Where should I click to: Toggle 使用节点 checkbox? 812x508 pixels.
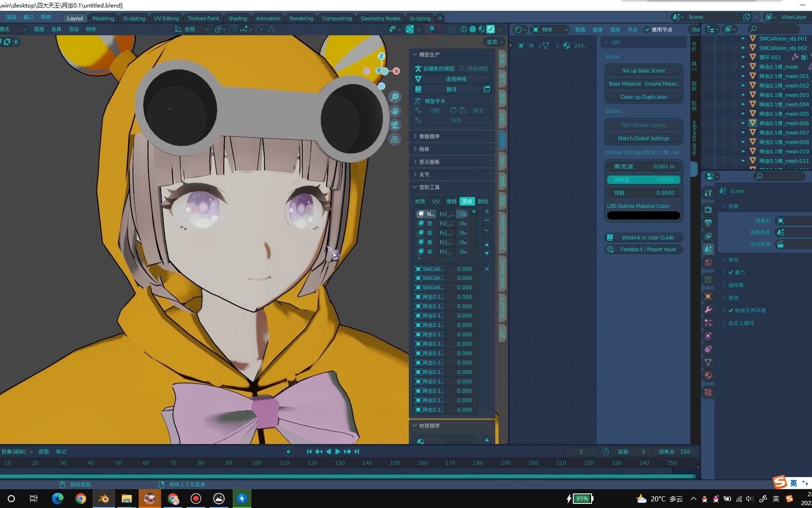pyautogui.click(x=647, y=30)
